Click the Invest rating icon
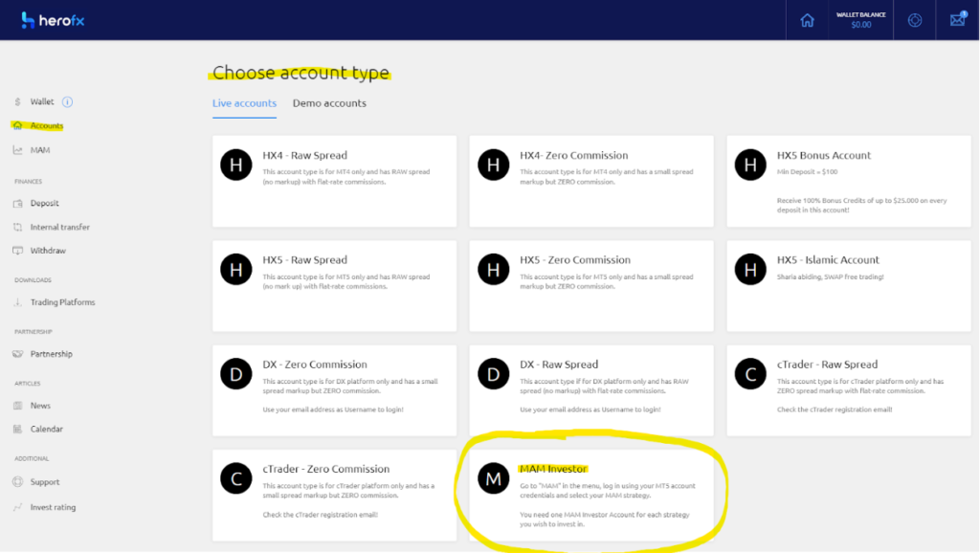This screenshot has width=980, height=553. [x=17, y=507]
